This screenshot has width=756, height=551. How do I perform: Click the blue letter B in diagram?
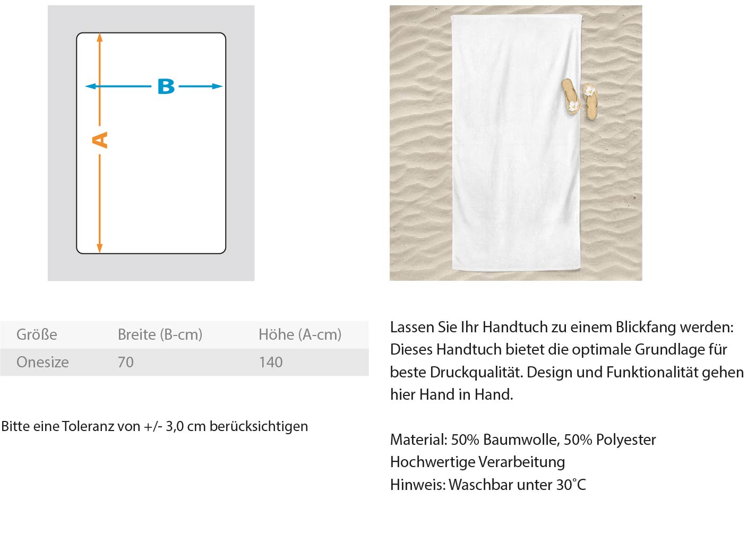coord(166,87)
